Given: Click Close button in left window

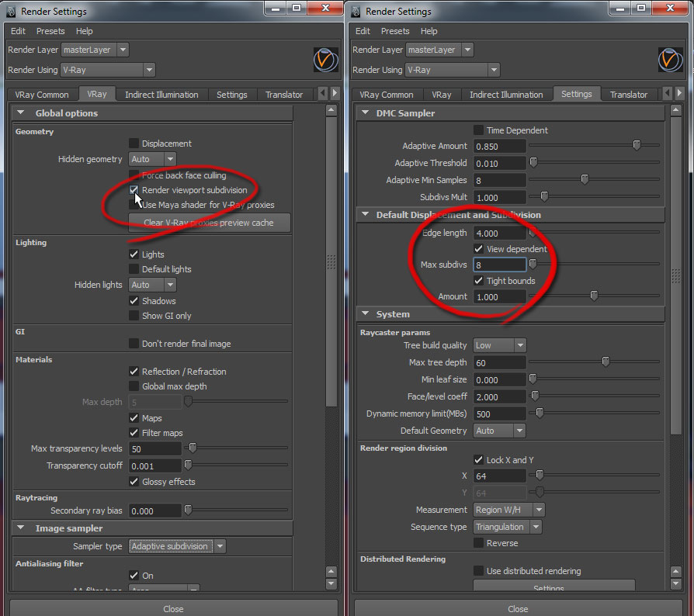Looking at the screenshot, I should click(x=173, y=608).
